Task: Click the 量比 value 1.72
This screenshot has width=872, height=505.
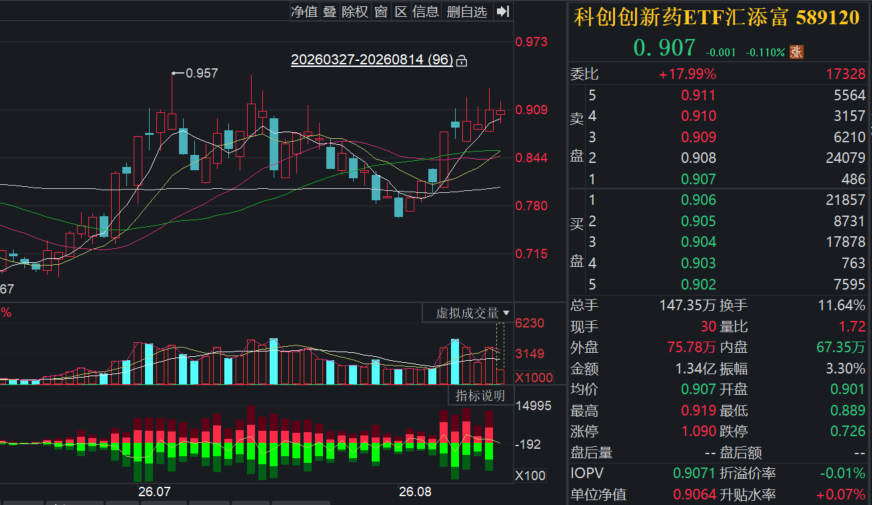Action: 852,326
